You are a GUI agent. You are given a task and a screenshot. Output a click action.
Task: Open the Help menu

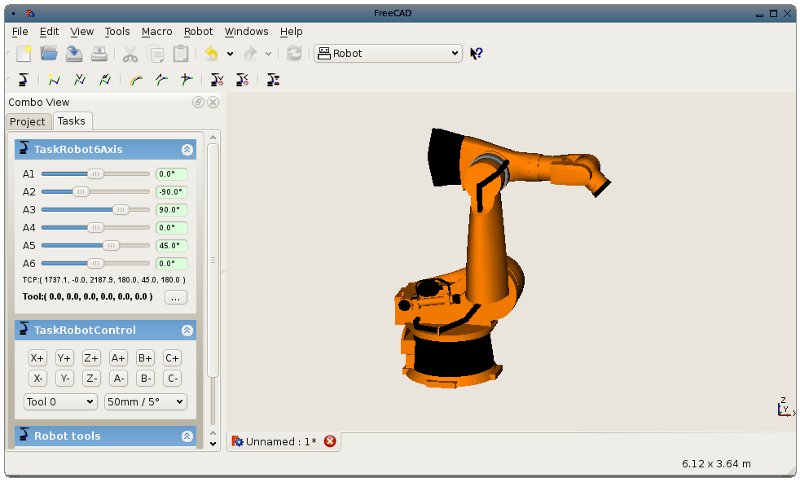pyautogui.click(x=291, y=32)
